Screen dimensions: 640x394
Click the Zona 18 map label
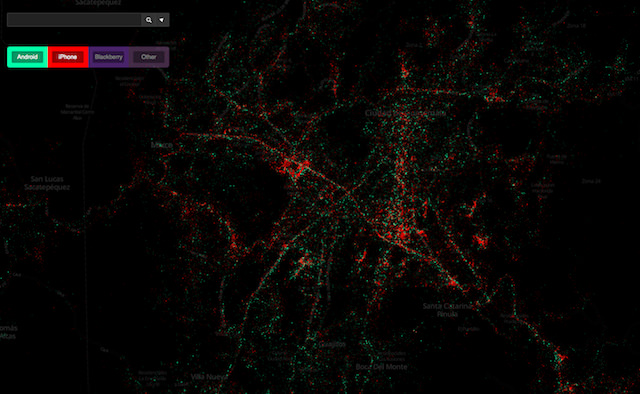[x=576, y=26]
